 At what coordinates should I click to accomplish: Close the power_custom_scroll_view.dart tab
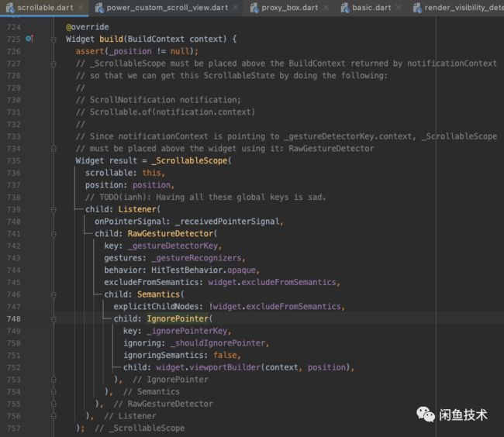point(235,8)
